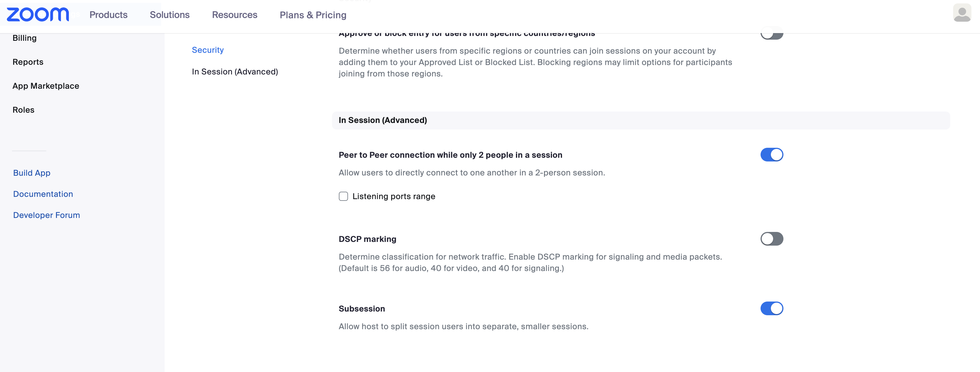Enable DSCP marking toggle
Image resolution: width=980 pixels, height=372 pixels.
click(x=771, y=238)
